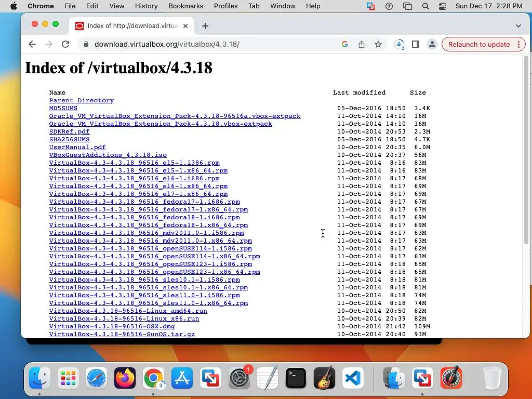Open Firefox from the Dock

[x=125, y=378]
